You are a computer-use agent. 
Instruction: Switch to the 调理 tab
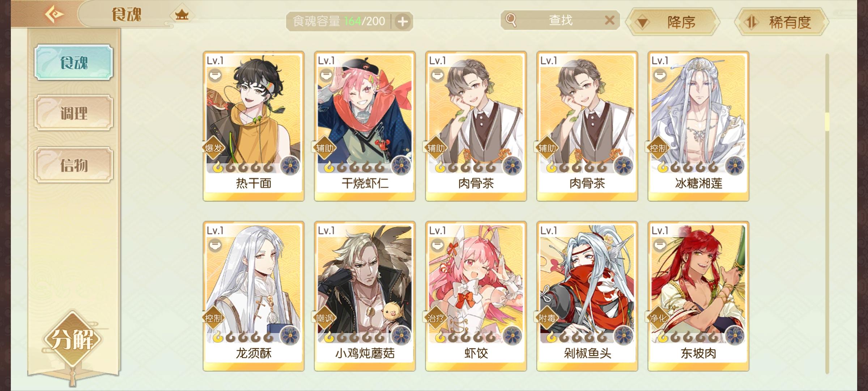pos(74,113)
